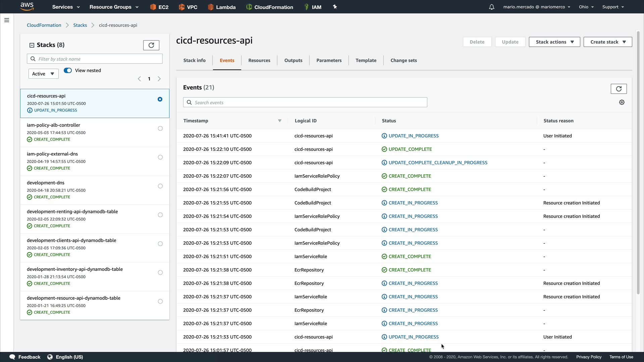Click the Stacks breadcrumb link
This screenshot has height=362, width=644.
(80, 25)
